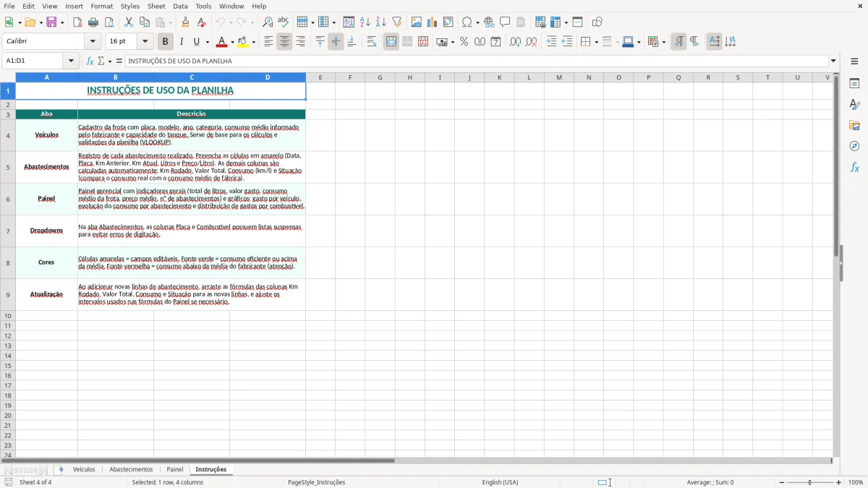
Task: Open the Function Wizard fx icon
Action: 90,61
